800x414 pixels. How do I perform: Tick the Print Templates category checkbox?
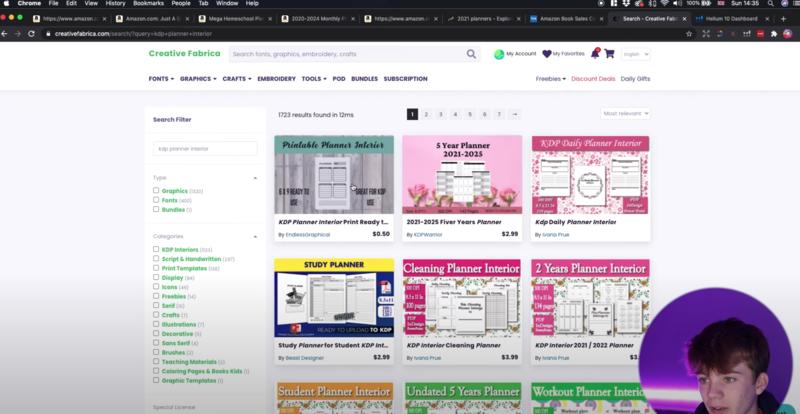pyautogui.click(x=156, y=268)
